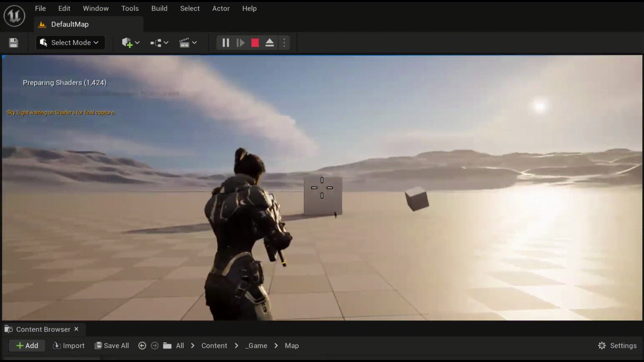
Task: Click the Unreal Engine logo icon
Action: pos(14,16)
